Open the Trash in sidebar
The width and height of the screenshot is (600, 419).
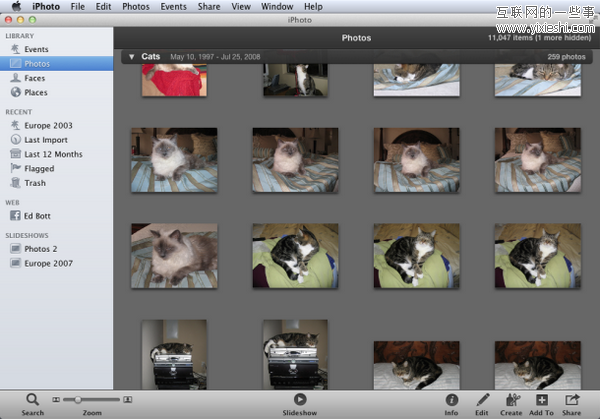pyautogui.click(x=35, y=183)
